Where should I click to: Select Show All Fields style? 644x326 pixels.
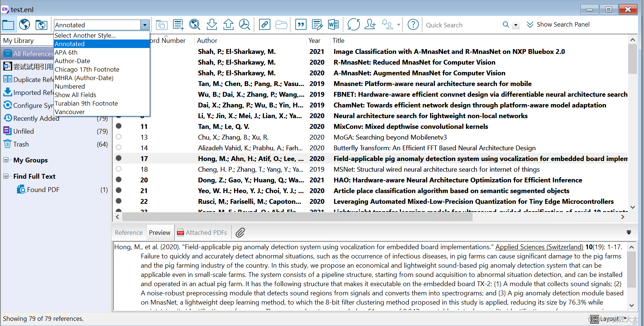tap(102, 95)
